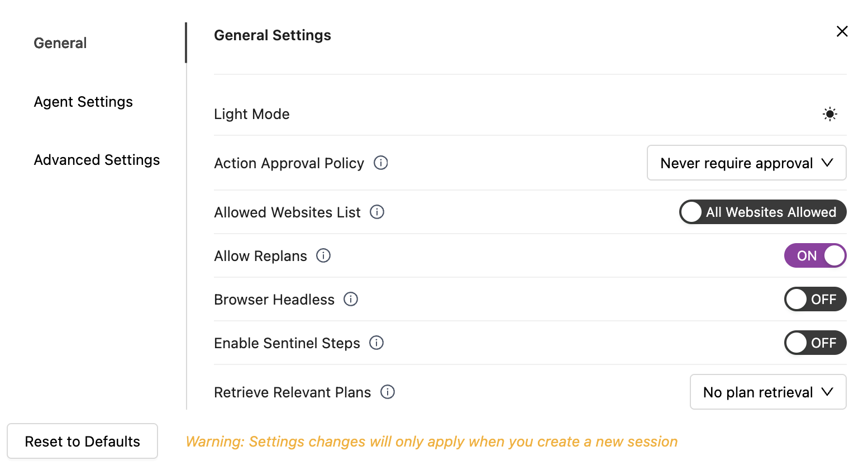Click info icon beside Allowed Websites List
The image size is (868, 465).
coord(377,212)
